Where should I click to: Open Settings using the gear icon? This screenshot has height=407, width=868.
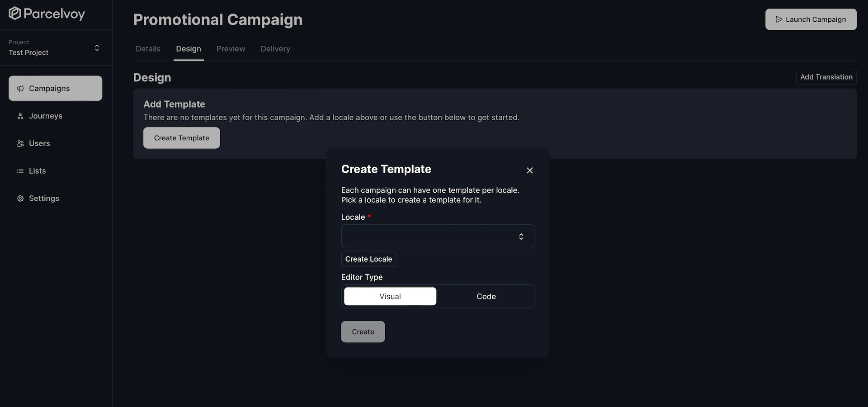point(20,198)
